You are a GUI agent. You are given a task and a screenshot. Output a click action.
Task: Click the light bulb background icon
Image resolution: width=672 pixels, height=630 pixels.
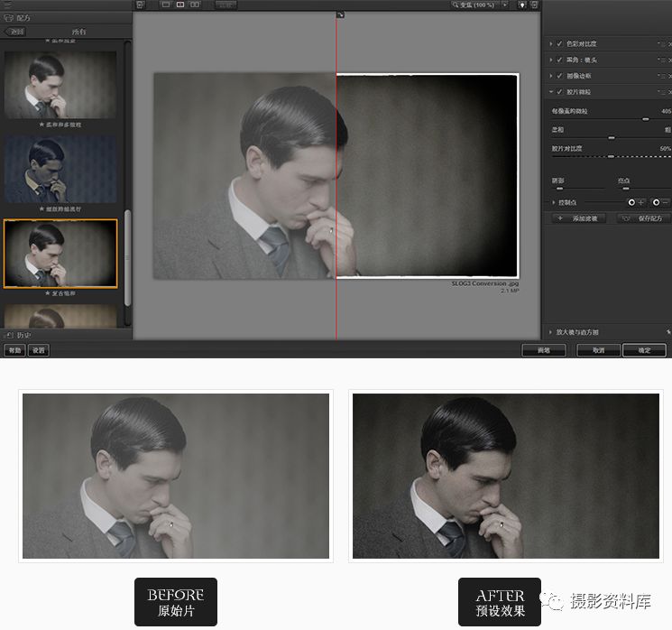point(523,5)
